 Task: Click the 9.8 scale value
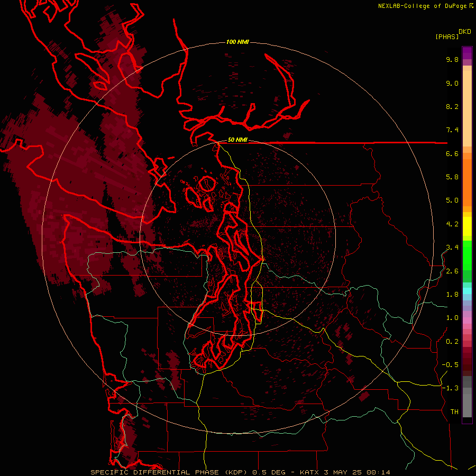452,59
